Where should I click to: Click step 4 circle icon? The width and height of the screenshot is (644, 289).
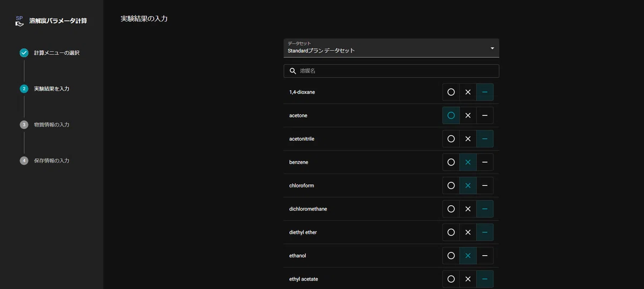tap(24, 161)
